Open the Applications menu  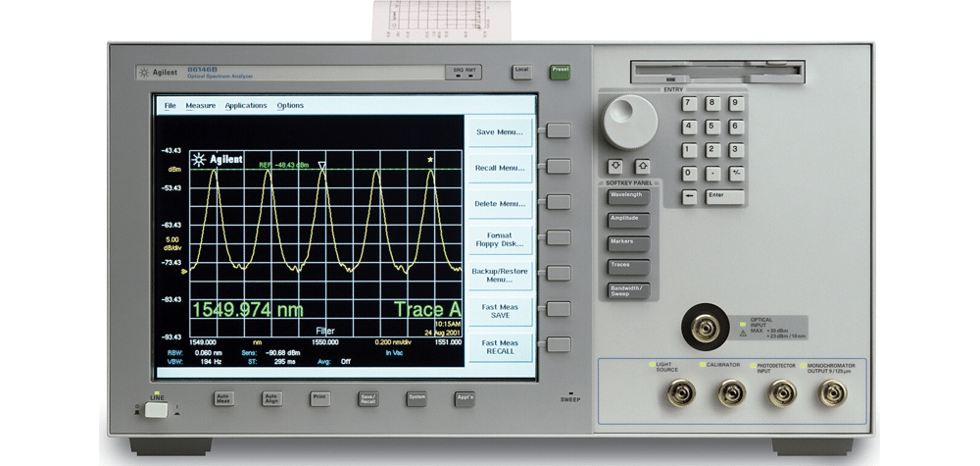[246, 106]
